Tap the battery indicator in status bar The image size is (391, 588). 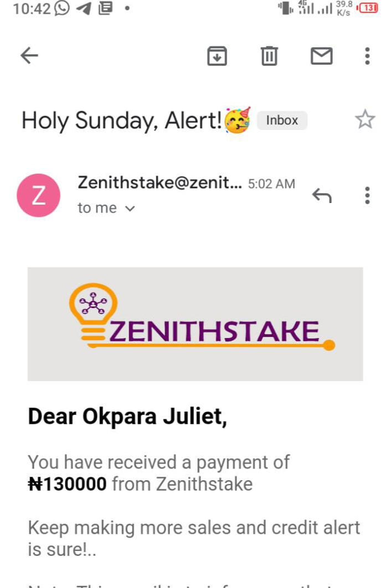click(x=368, y=8)
